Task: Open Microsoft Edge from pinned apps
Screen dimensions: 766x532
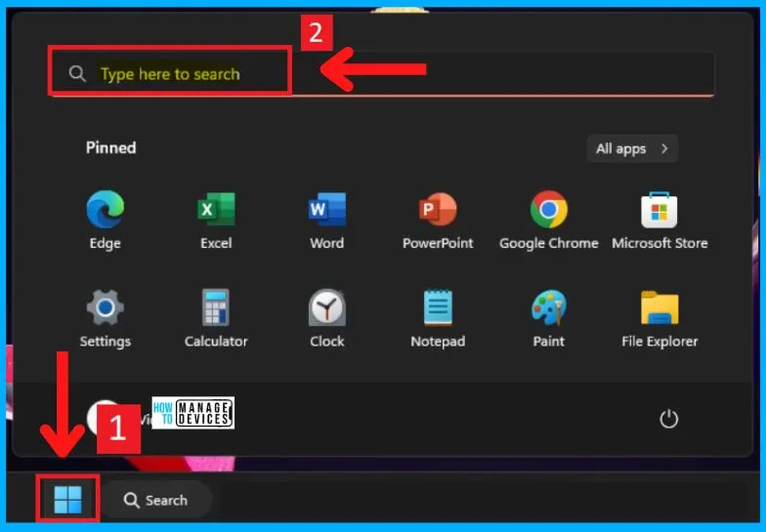Action: (105, 211)
